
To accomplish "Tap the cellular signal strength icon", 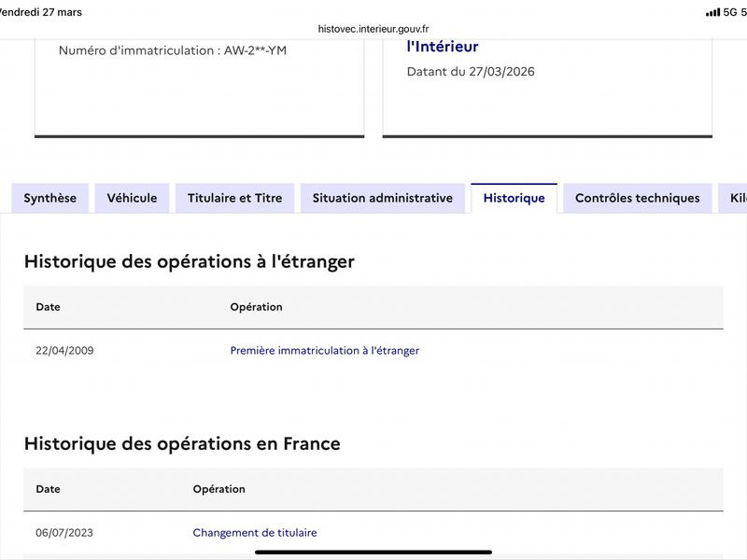I will [x=712, y=12].
